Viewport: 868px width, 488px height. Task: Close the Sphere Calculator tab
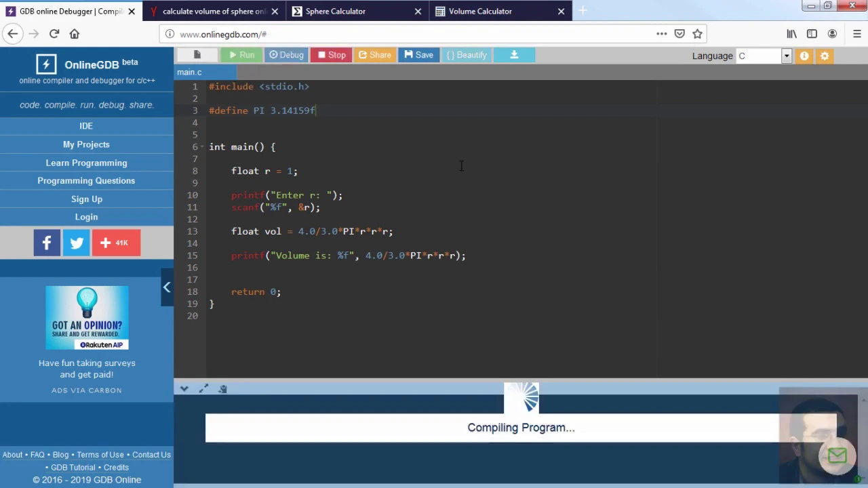[x=418, y=12]
